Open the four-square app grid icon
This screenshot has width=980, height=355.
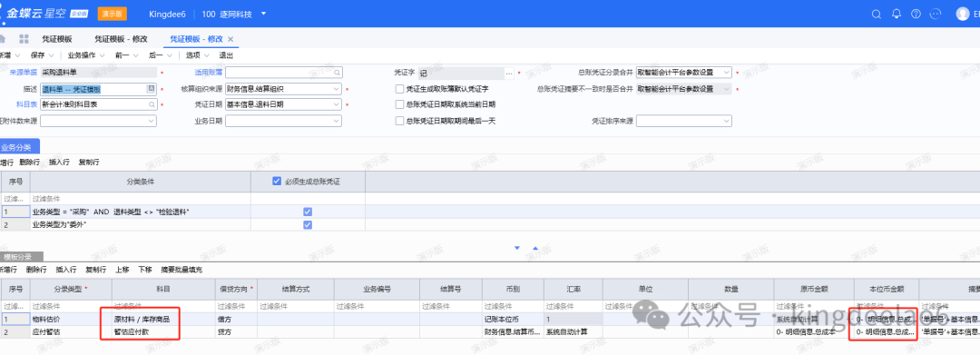pyautogui.click(x=24, y=39)
